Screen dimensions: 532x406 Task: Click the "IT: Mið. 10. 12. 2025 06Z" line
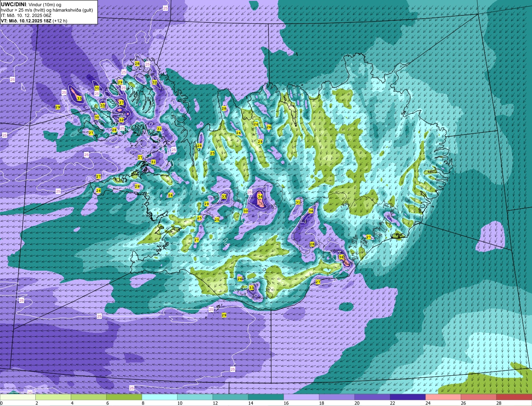(x=27, y=15)
